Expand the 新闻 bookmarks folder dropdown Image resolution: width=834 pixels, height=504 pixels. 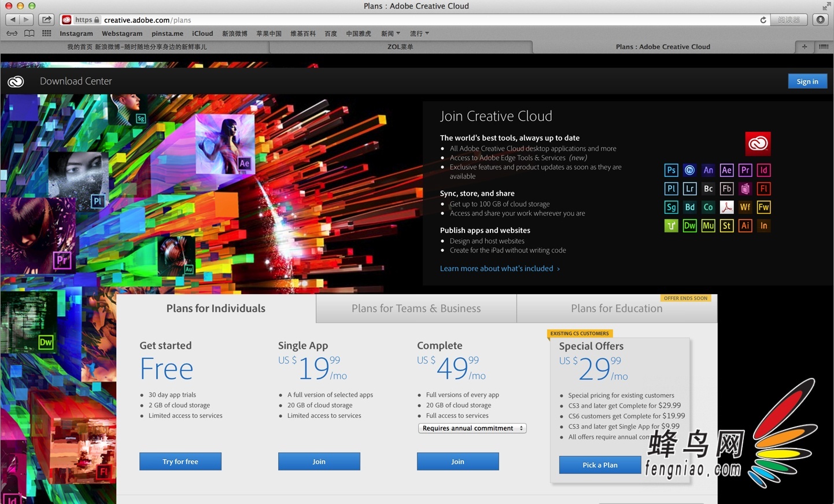pos(390,34)
